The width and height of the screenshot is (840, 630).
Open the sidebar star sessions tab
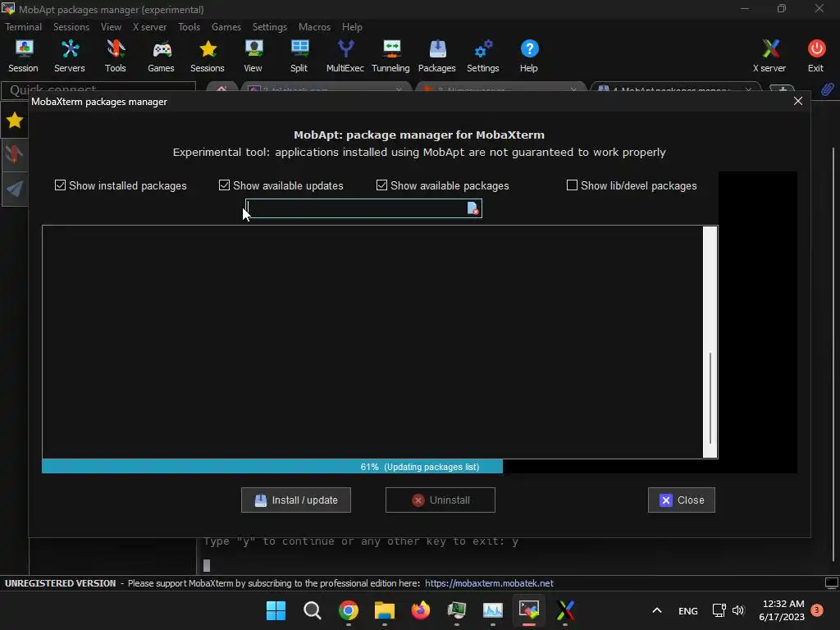tap(15, 121)
